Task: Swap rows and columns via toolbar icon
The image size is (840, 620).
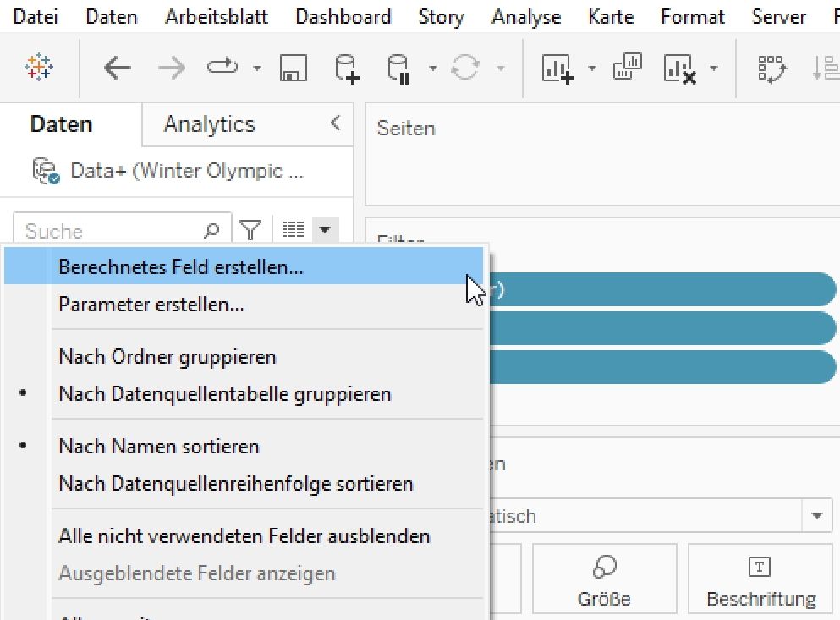Action: [771, 68]
